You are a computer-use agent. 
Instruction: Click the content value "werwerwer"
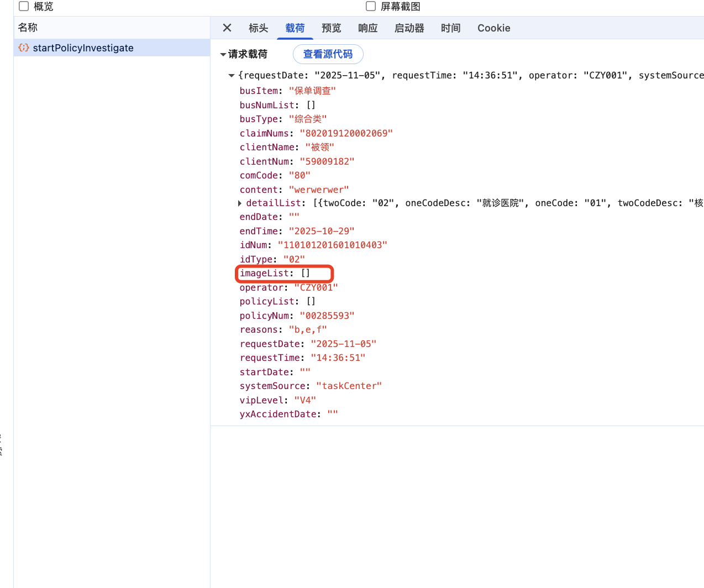point(319,190)
